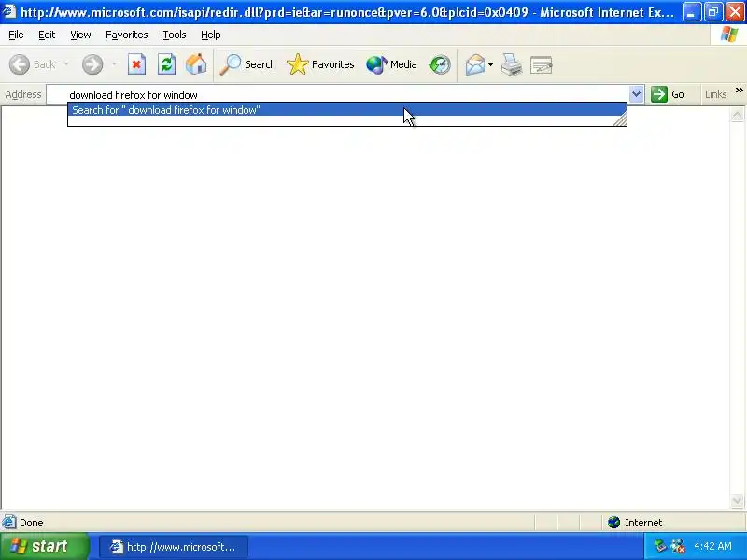
Task: Open the Help menu
Action: [x=211, y=35]
